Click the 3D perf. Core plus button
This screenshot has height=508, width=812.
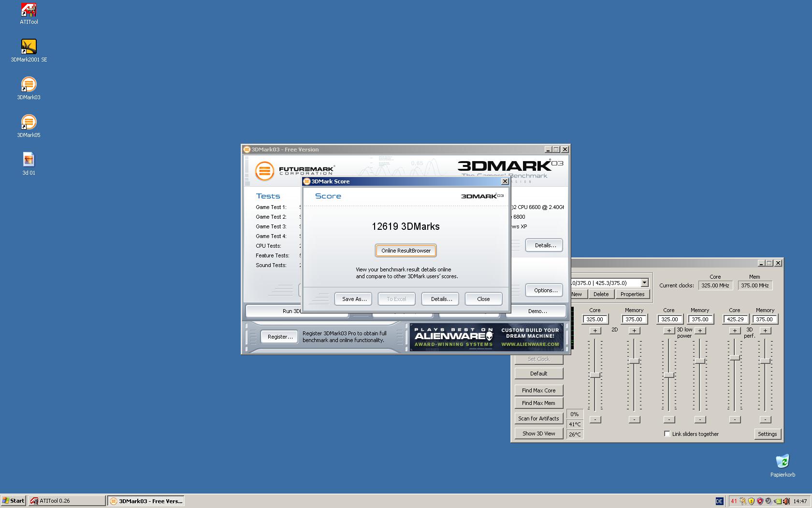tap(735, 330)
